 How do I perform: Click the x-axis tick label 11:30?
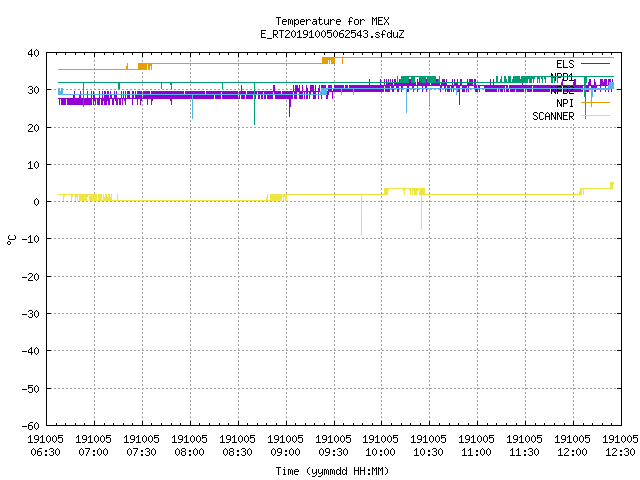(x=524, y=452)
